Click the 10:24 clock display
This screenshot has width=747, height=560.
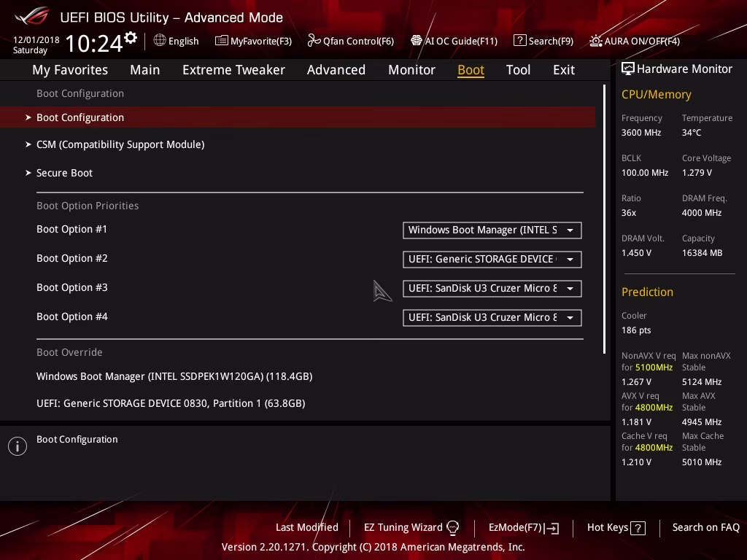coord(94,43)
